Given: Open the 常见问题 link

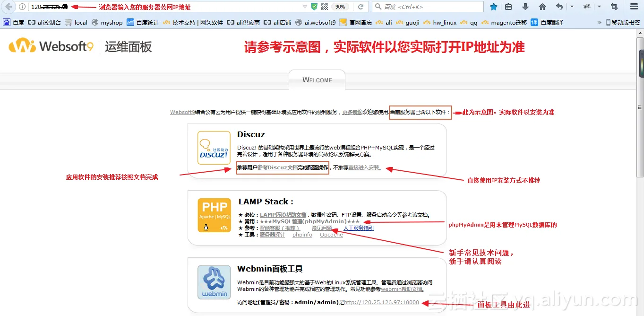Looking at the screenshot, I should tap(322, 228).
